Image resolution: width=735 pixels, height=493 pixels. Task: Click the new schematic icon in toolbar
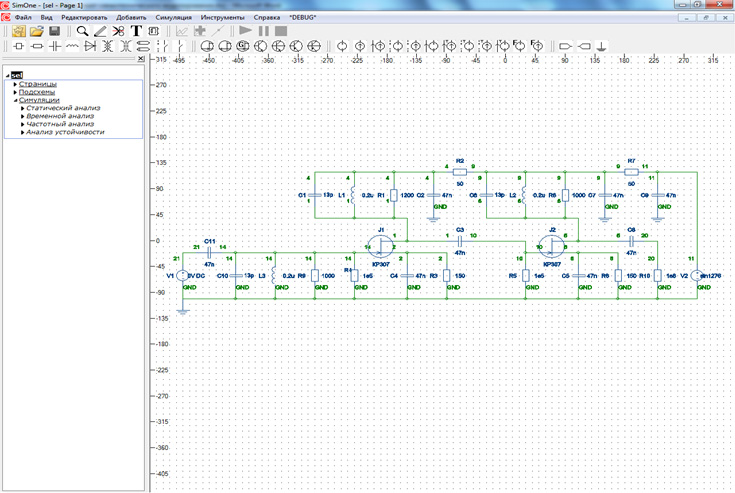pos(19,31)
